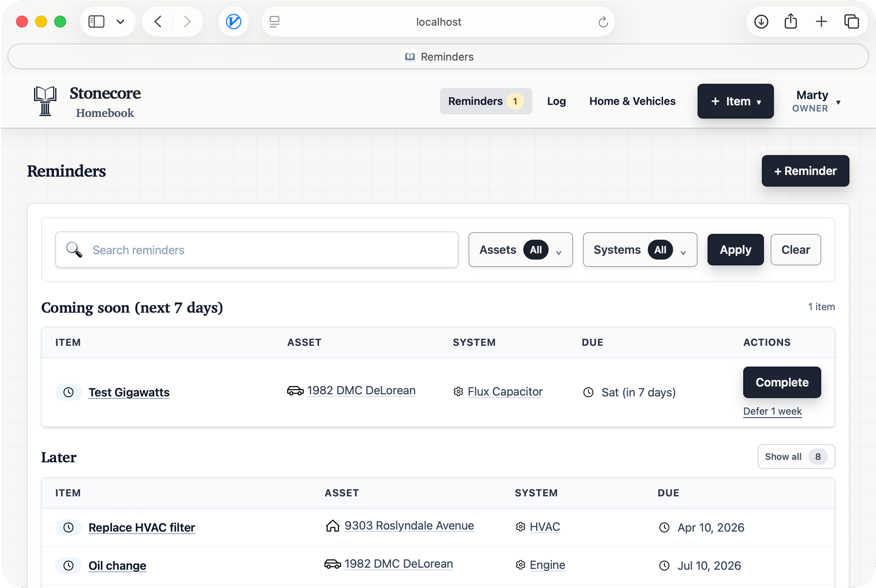Reload the localhost page
This screenshot has height=588, width=876.
(603, 22)
